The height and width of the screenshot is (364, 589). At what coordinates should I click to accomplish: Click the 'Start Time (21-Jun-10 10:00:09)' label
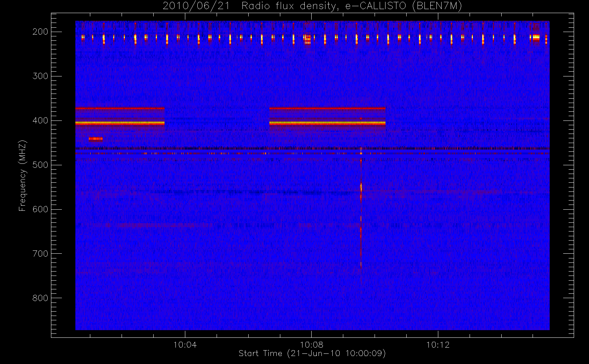pyautogui.click(x=312, y=353)
